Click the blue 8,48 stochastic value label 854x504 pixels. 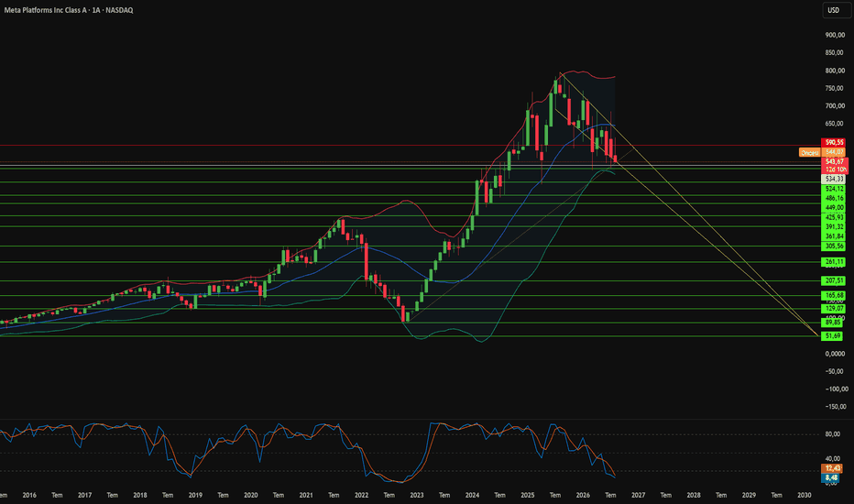tap(831, 477)
